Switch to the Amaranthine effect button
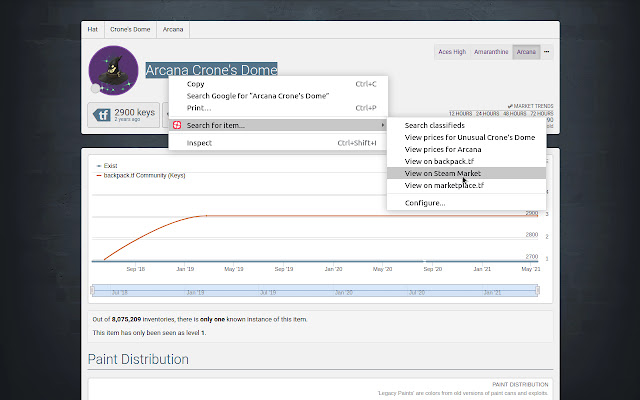Viewport: 640px width, 400px height. point(491,52)
